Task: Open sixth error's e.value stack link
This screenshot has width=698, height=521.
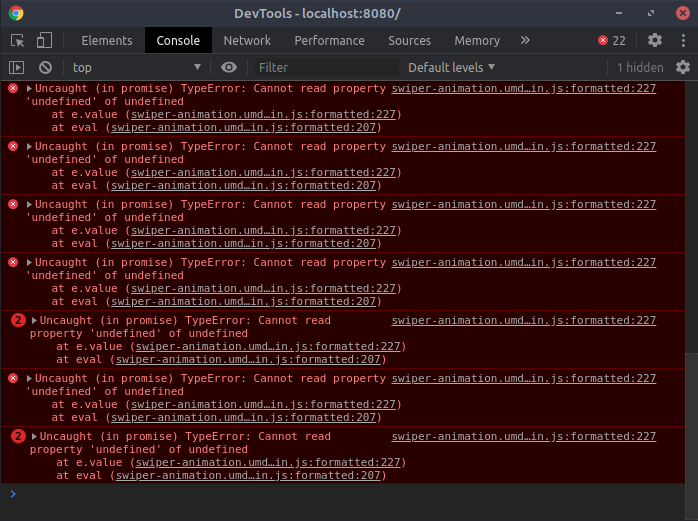Action: point(263,404)
